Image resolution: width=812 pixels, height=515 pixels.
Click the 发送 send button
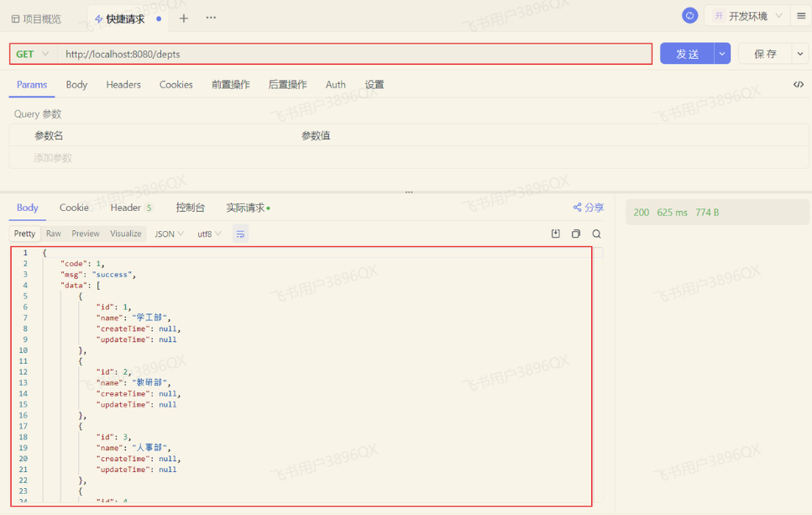tap(687, 54)
